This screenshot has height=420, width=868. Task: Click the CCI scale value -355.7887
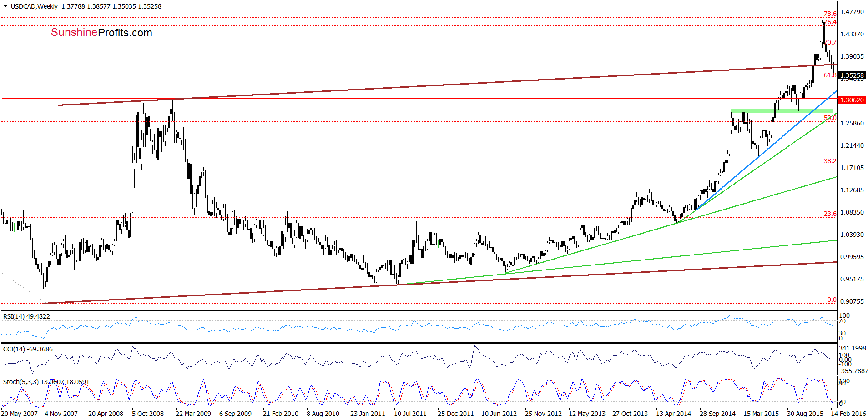[x=853, y=371]
